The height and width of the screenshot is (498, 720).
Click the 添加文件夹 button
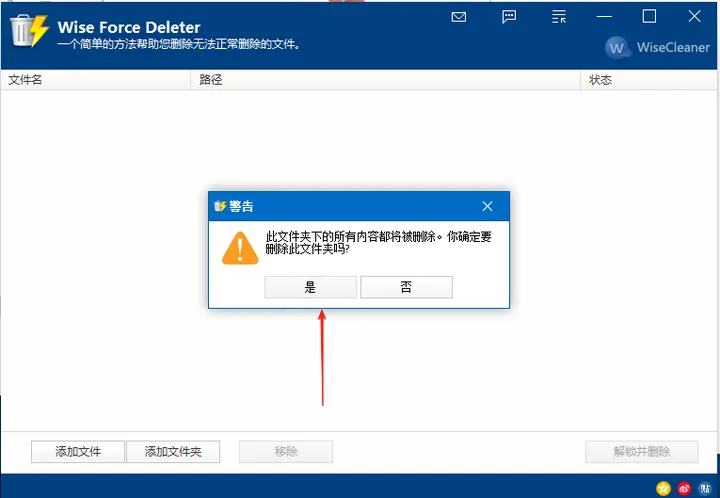[x=173, y=452]
